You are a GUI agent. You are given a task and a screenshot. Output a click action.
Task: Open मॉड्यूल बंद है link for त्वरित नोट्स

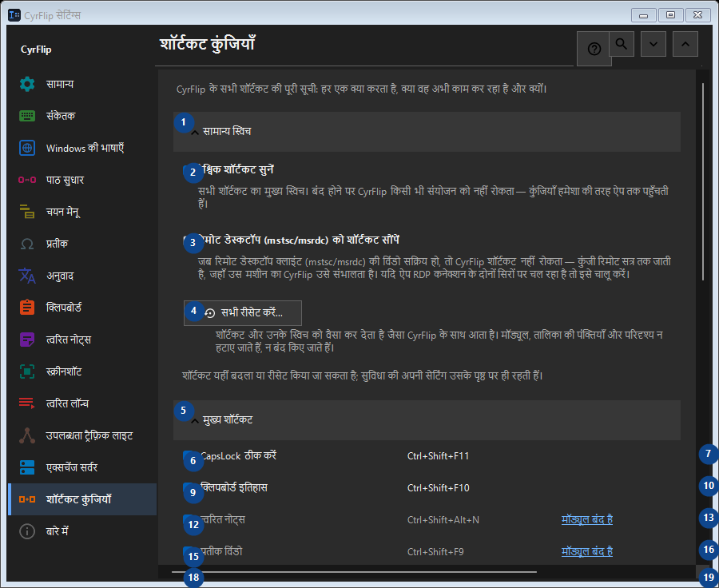(x=587, y=519)
